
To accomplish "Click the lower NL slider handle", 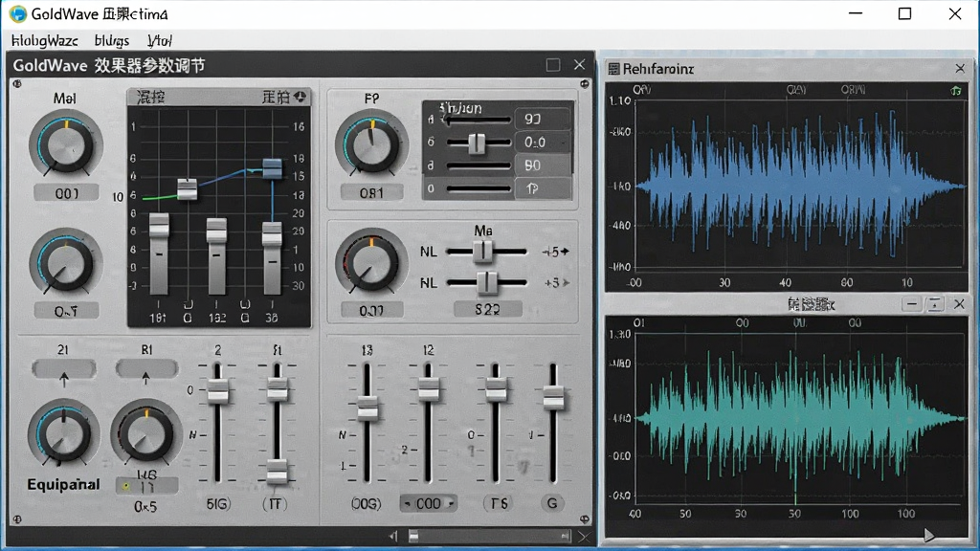I will coord(487,282).
